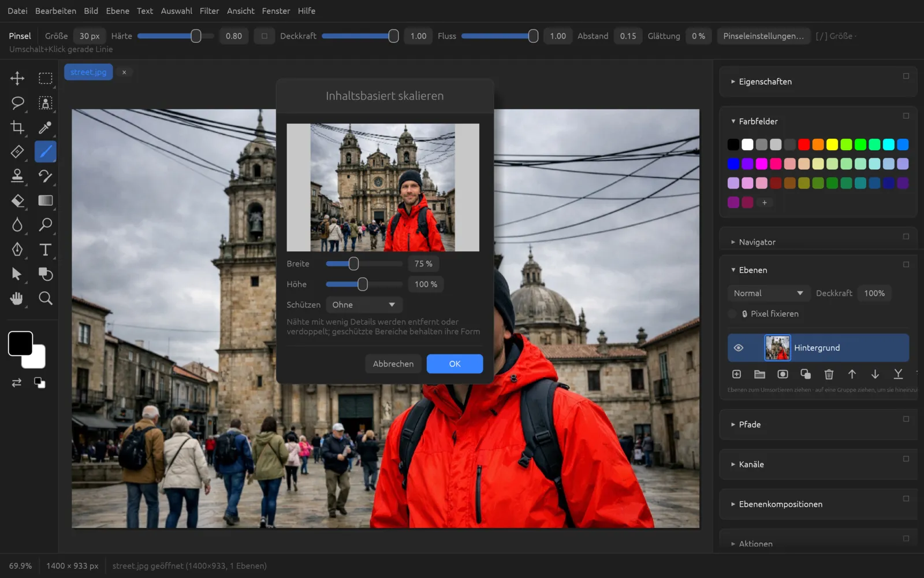Click Abbrechen to cancel the dialog
This screenshot has height=578, width=924.
pos(393,364)
